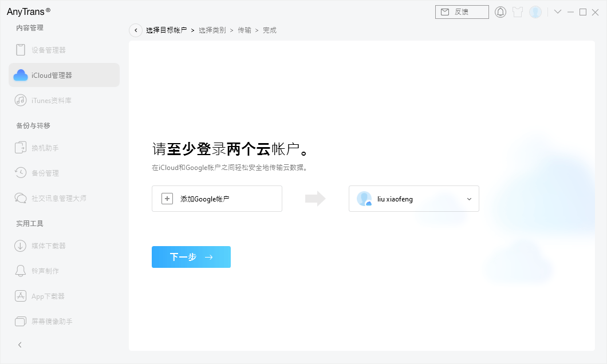Viewport: 607px width, 364px height.
Task: Click the liu xiaofeng account avatar
Action: point(364,199)
